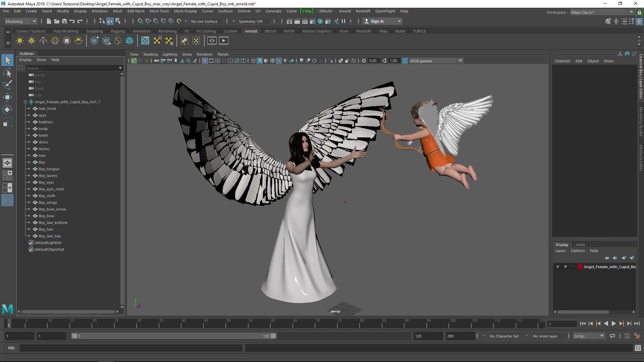Toggle workspace lock icon
The height and width of the screenshot is (362, 644).
tap(639, 12)
